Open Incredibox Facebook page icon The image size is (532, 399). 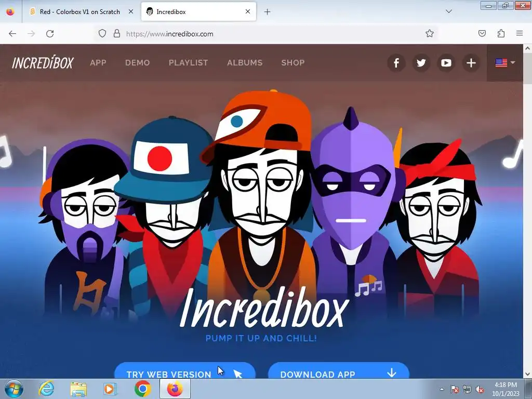[396, 63]
